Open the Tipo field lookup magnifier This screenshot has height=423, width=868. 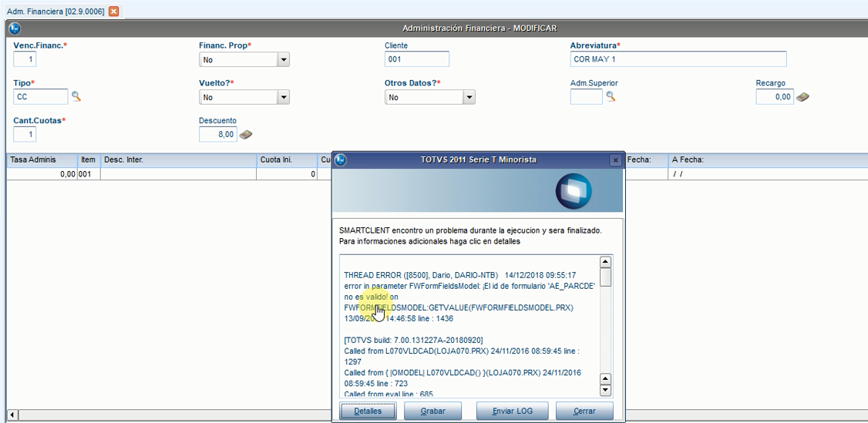[76, 97]
